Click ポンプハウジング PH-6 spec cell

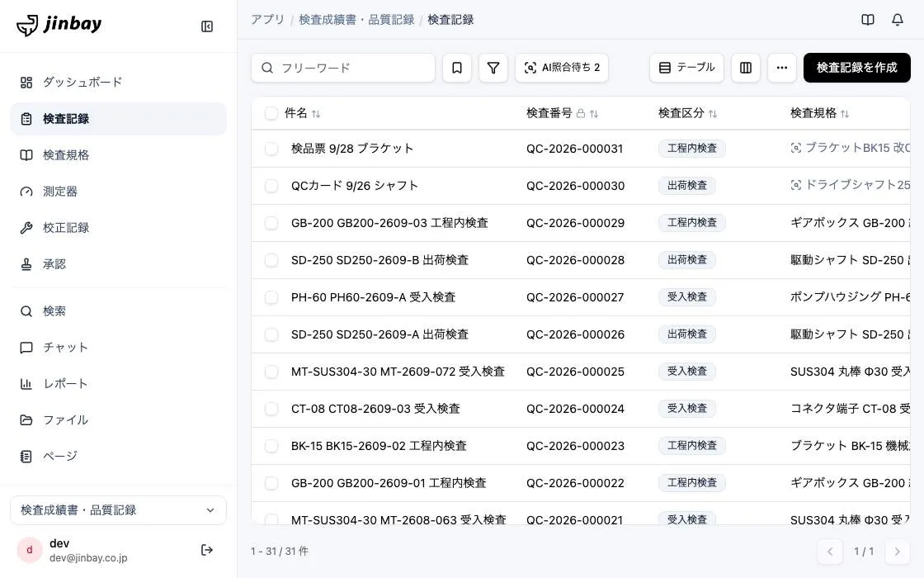850,297
